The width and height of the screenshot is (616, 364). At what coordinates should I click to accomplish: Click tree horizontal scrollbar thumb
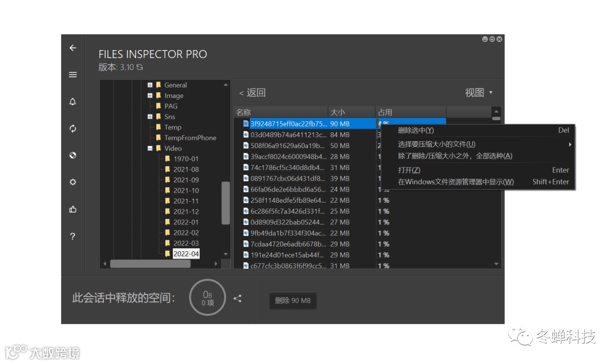150,264
